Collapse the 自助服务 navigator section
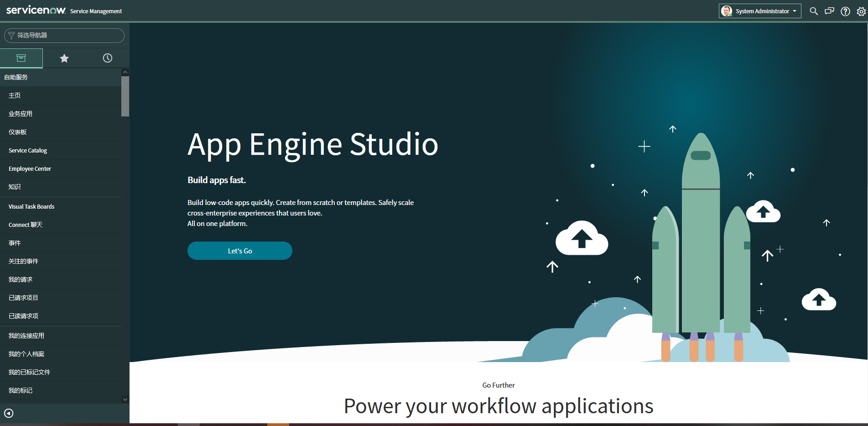The width and height of the screenshot is (868, 426). 61,77
